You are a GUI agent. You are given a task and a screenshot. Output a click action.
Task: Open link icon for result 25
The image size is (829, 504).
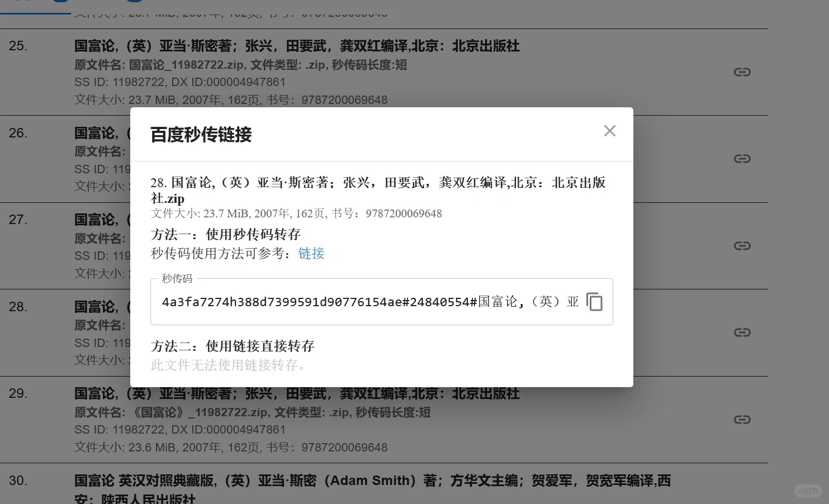[x=742, y=72]
